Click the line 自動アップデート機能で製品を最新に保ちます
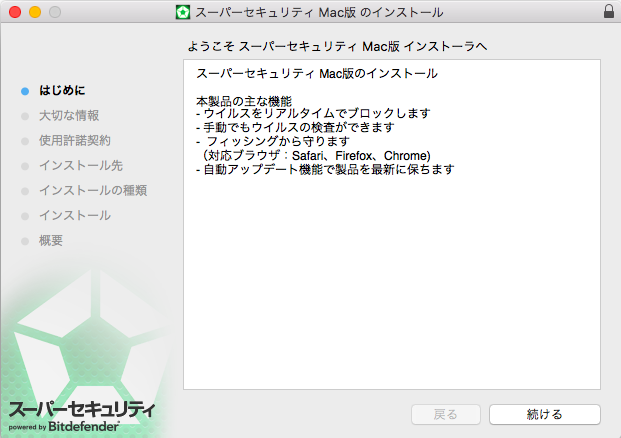This screenshot has width=621, height=438. pyautogui.click(x=325, y=169)
